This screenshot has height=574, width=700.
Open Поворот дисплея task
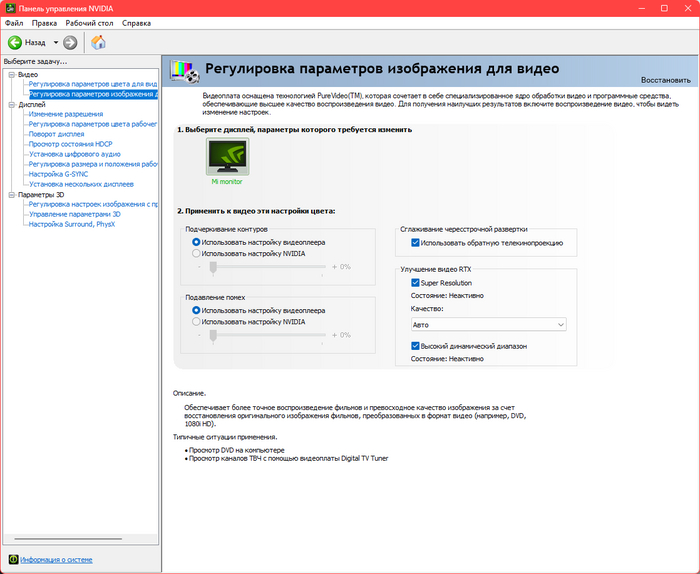pos(56,134)
